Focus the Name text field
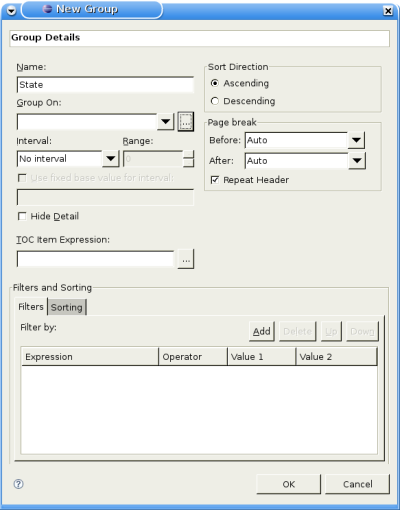Viewport: 400px width, 510px height. (x=105, y=85)
